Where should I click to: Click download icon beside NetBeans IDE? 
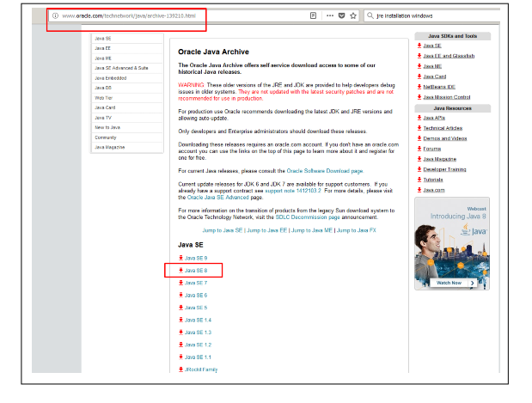(x=419, y=87)
